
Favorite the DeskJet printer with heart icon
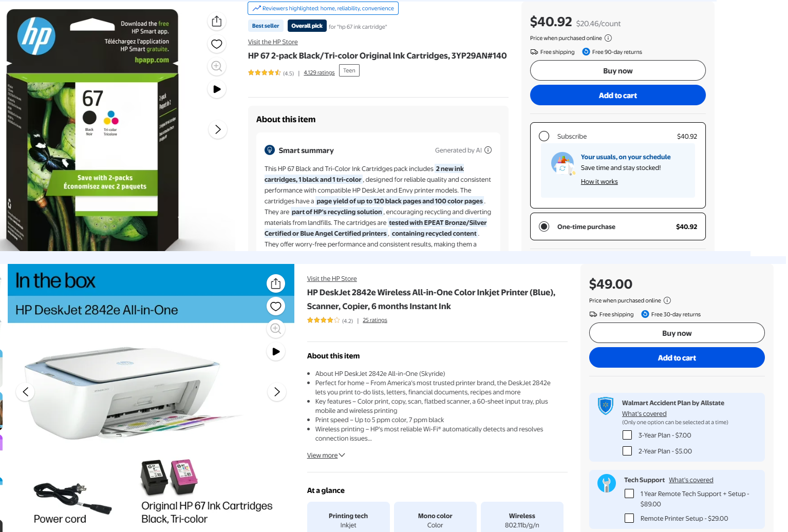point(276,306)
